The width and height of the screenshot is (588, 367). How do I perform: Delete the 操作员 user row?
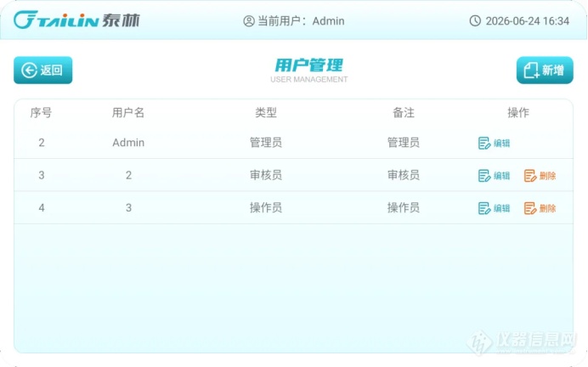[540, 208]
